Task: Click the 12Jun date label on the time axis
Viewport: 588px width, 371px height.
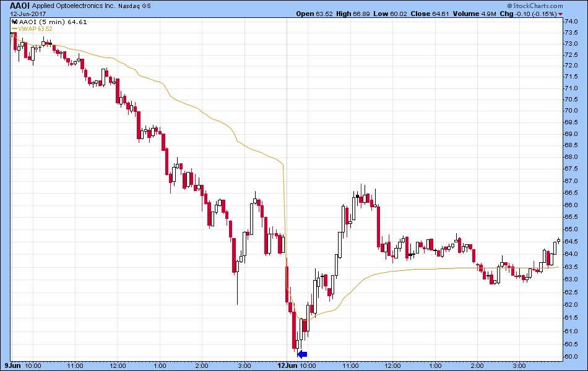Action: coord(287,365)
